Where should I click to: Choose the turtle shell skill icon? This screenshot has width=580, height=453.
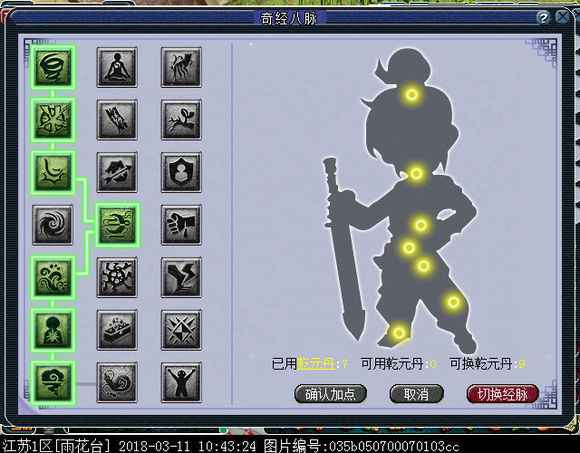(x=117, y=278)
